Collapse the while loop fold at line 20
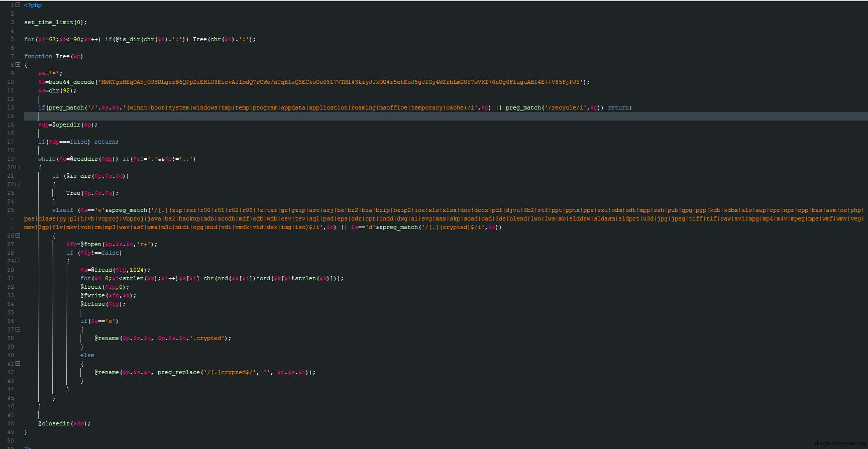This screenshot has width=868, height=449. [18, 167]
